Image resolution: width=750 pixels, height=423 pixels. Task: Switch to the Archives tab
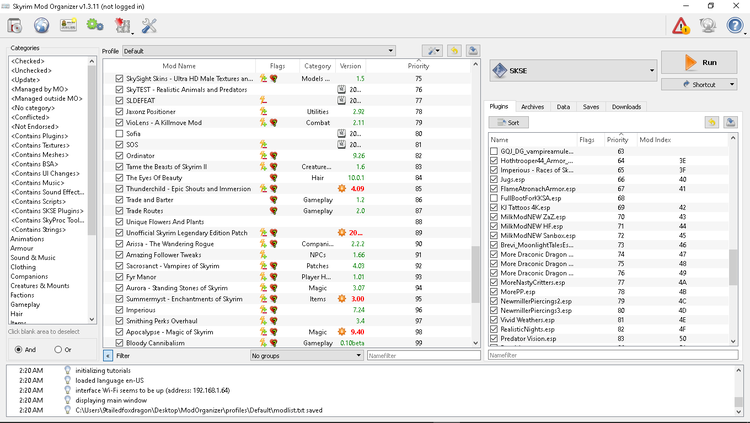532,107
